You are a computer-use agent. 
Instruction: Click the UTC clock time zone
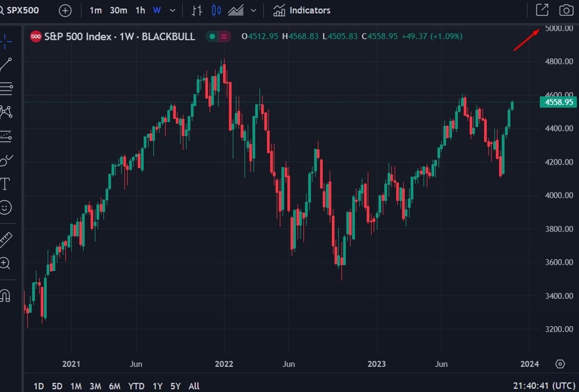[x=544, y=386]
